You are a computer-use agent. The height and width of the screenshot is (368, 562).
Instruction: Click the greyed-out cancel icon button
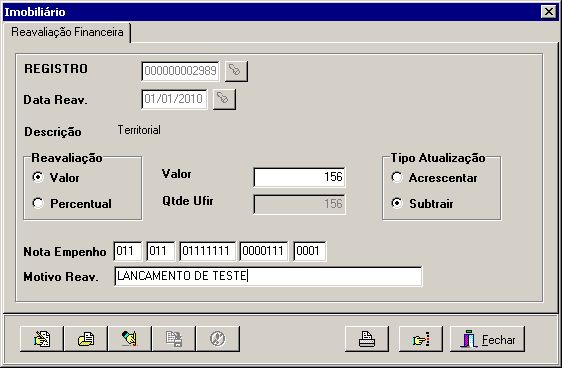click(218, 339)
